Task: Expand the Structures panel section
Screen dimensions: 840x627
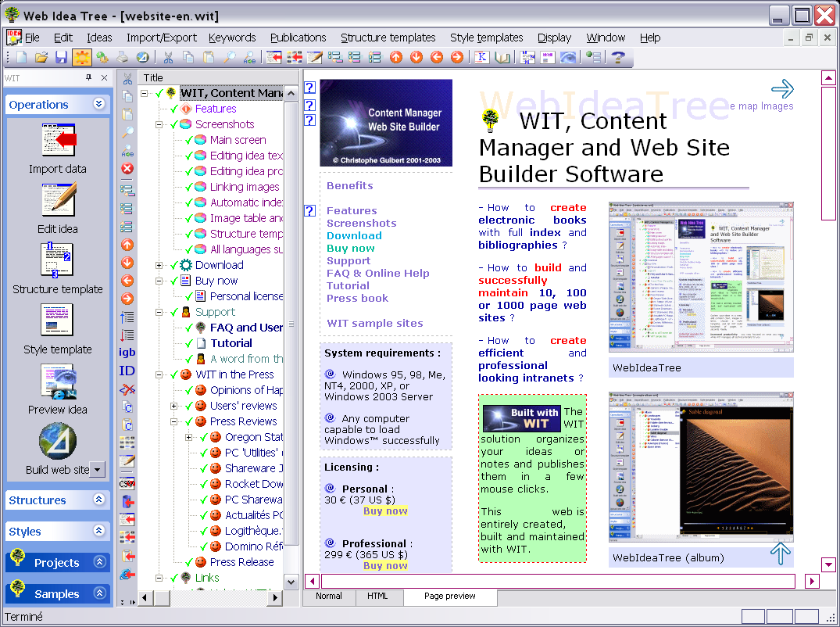Action: coord(99,500)
